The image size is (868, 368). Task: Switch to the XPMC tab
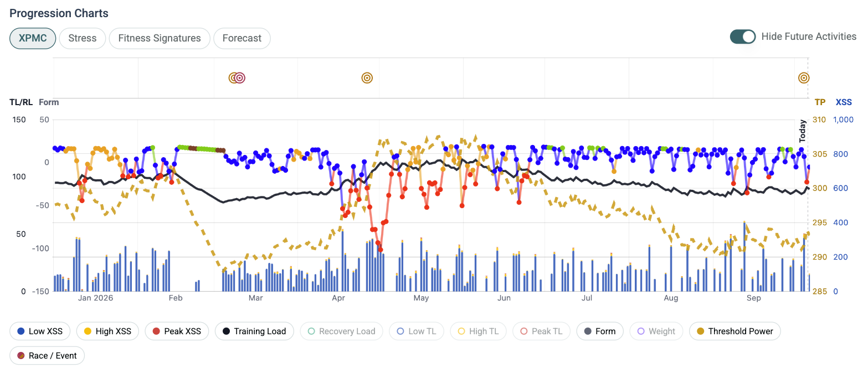33,38
